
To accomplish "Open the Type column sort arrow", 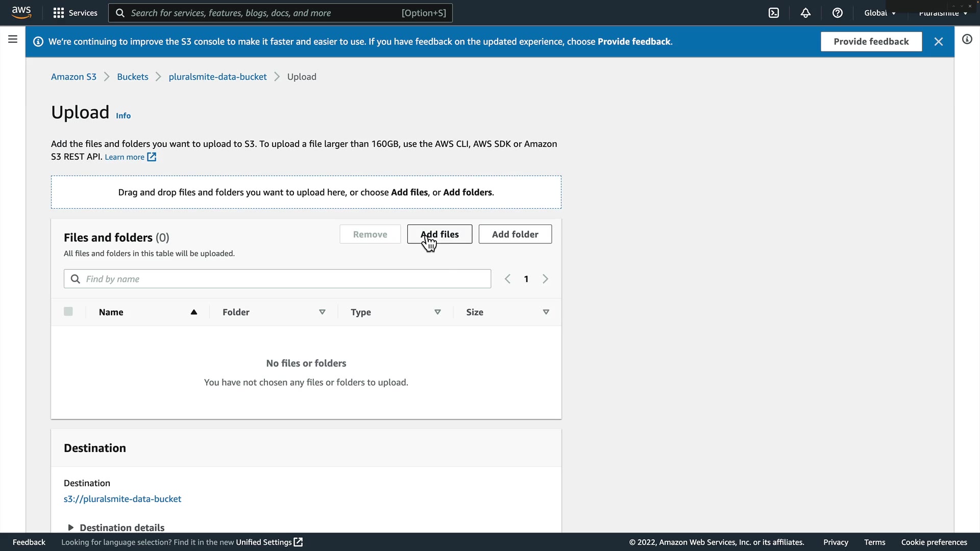I will pyautogui.click(x=437, y=312).
